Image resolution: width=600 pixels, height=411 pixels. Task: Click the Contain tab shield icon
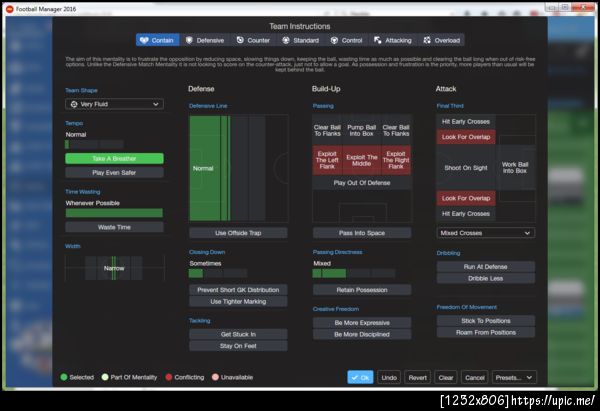click(144, 40)
